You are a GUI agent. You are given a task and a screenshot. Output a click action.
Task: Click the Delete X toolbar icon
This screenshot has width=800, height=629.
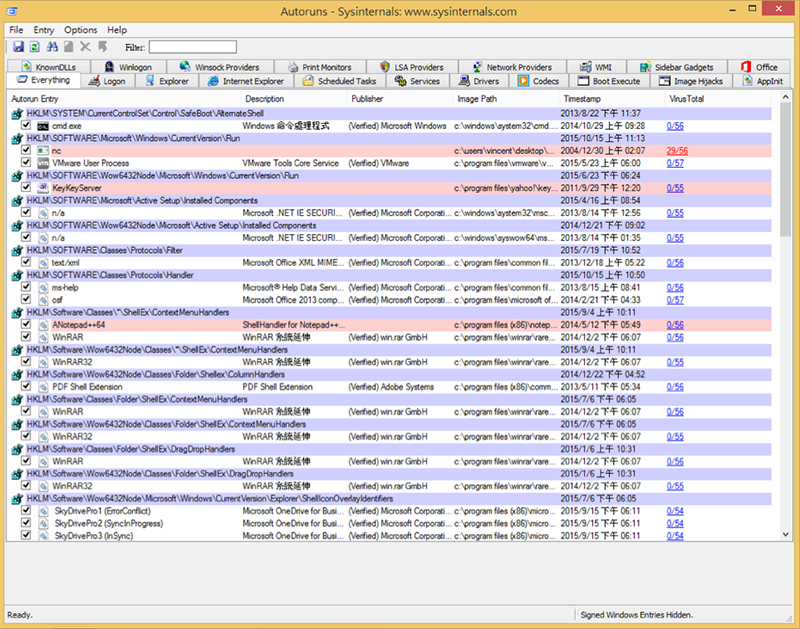[85, 47]
